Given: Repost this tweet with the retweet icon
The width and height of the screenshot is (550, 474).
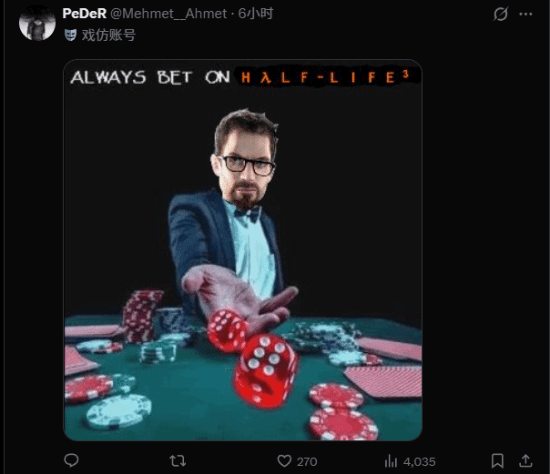Looking at the screenshot, I should [177, 461].
